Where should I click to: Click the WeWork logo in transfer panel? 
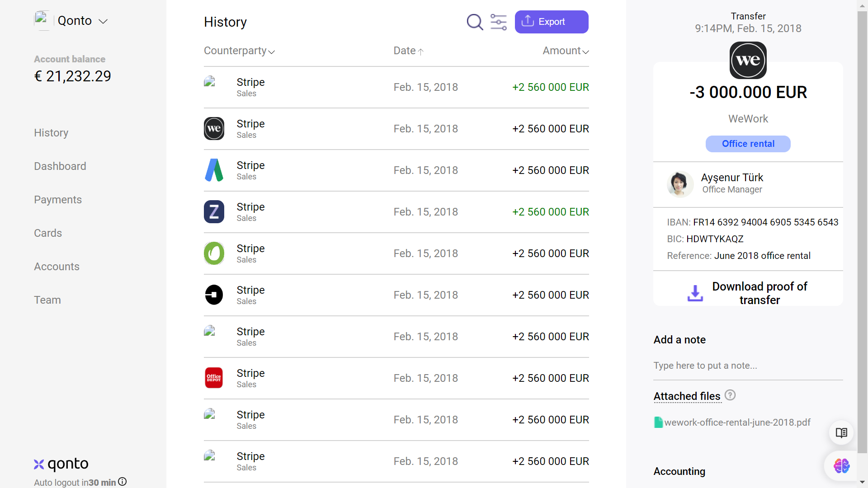(748, 61)
